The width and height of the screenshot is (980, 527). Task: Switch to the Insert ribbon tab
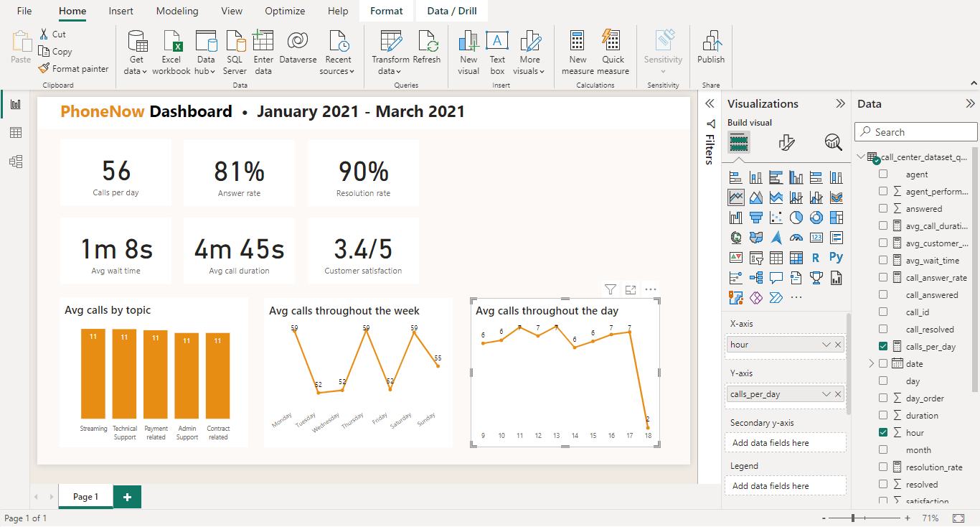(121, 11)
